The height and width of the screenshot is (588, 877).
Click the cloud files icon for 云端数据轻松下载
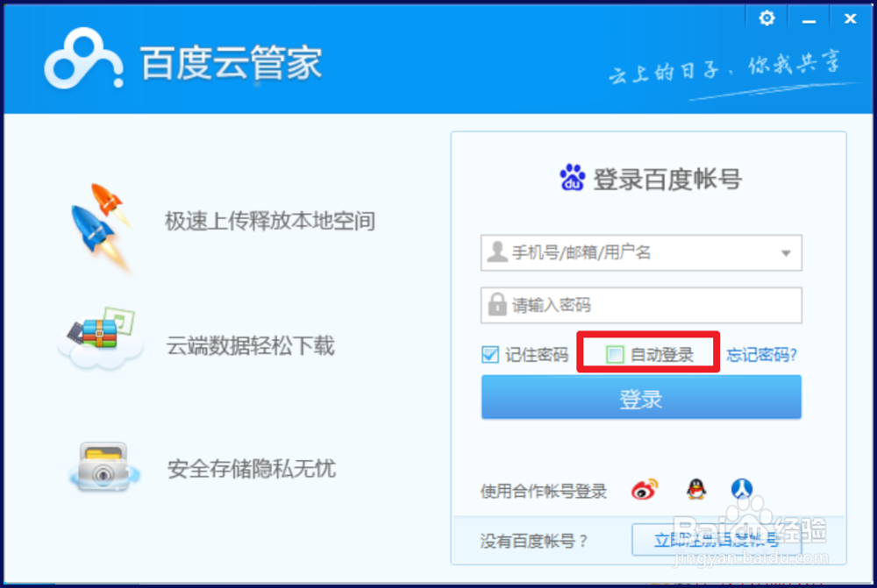(x=100, y=337)
